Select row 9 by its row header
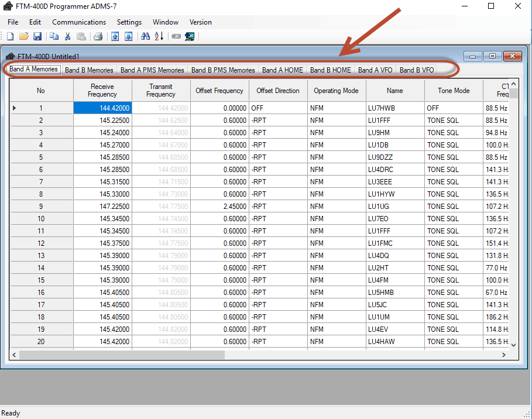The image size is (532, 419). click(x=41, y=207)
